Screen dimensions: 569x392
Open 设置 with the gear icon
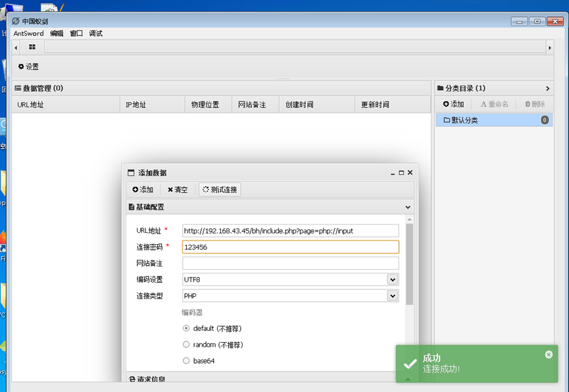[28, 66]
